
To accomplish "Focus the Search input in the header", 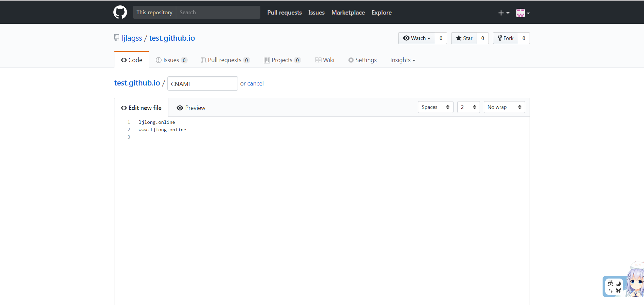I will pyautogui.click(x=218, y=12).
